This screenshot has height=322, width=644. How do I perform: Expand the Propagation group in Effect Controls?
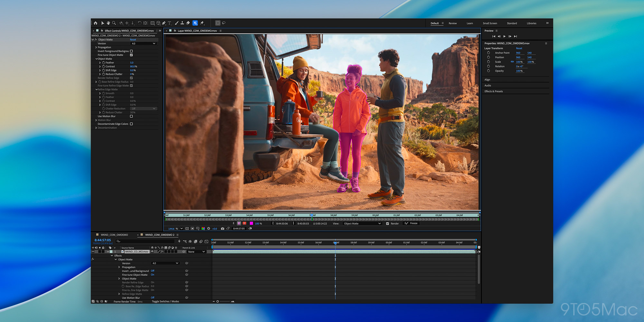pos(96,47)
